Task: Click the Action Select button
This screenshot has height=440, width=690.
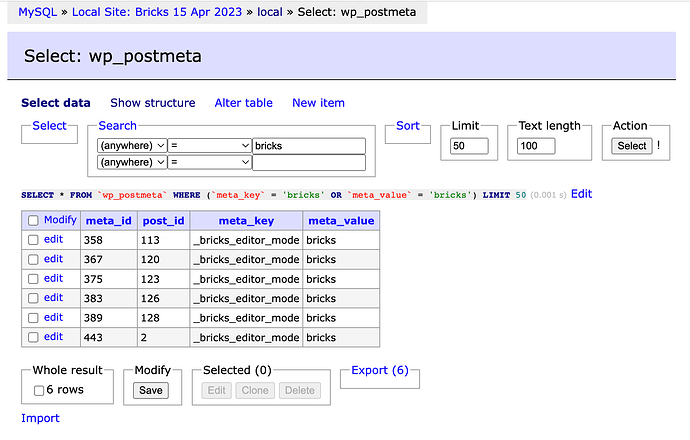Action: click(x=631, y=146)
